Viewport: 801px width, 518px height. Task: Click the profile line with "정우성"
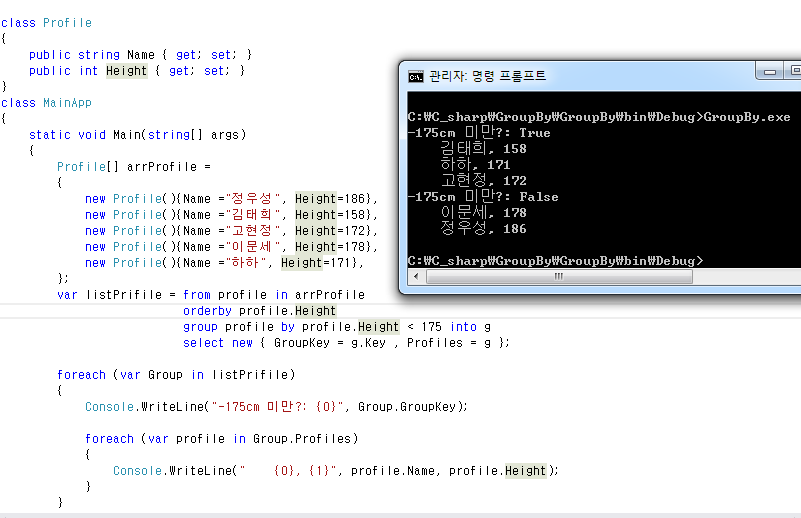(231, 199)
